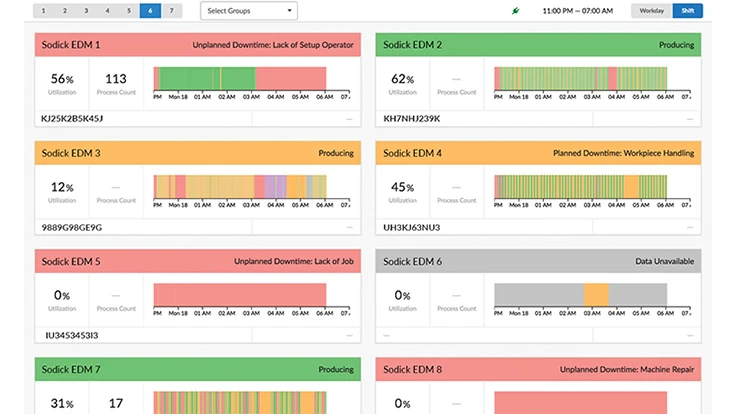The width and height of the screenshot is (736, 414).
Task: Click the Sodick EDM 4 Planned Downtime header
Action: click(x=538, y=154)
